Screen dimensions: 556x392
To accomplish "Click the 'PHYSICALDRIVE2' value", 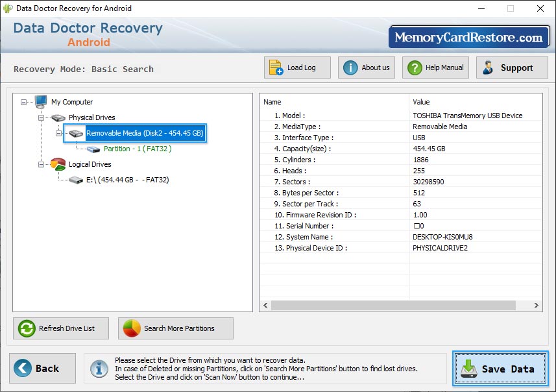I will pos(440,248).
